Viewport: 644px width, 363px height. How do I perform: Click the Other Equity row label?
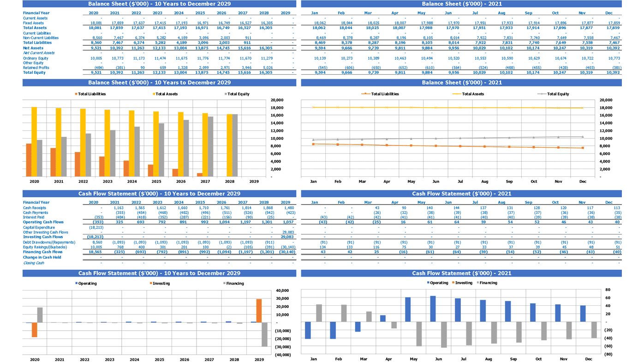(33, 63)
